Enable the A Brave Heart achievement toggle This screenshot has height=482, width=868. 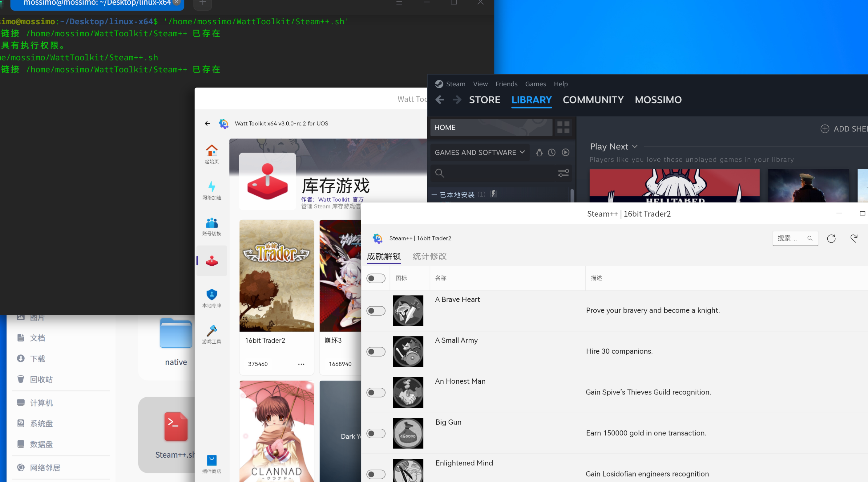376,311
